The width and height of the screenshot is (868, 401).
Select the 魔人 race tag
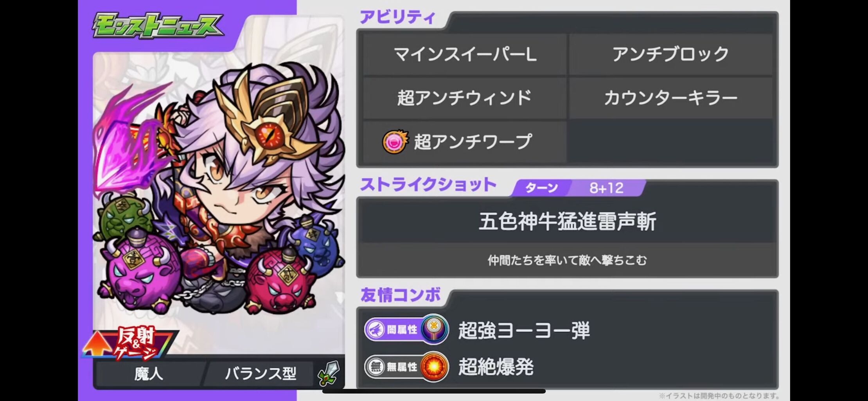pos(149,373)
